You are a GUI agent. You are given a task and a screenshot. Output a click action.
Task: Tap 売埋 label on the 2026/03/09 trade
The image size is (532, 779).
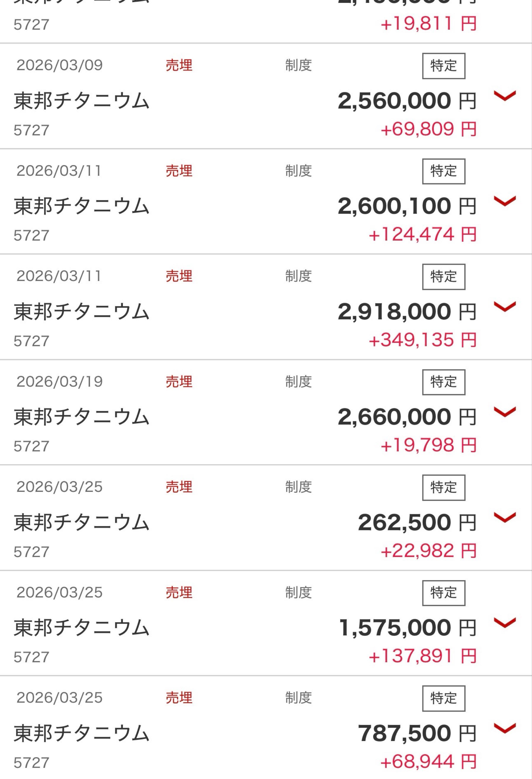point(179,65)
